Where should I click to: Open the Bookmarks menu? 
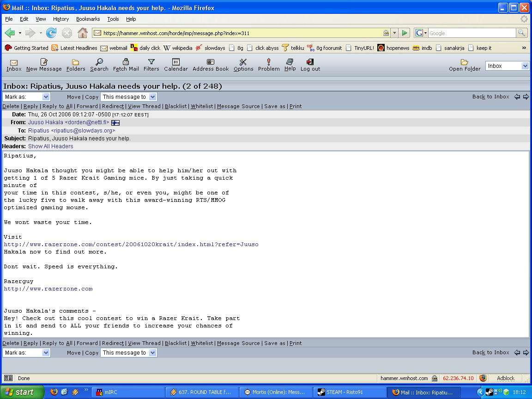[88, 19]
